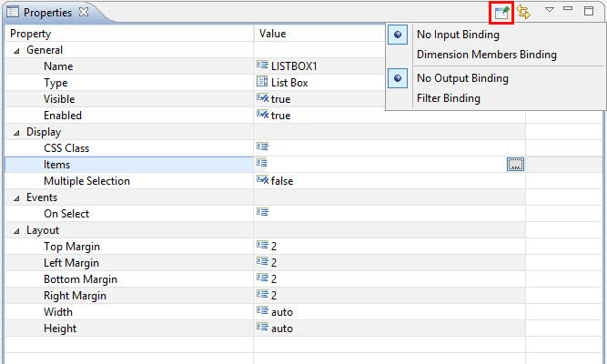Choose Filter Binding from menu
The image size is (607, 364).
coord(448,98)
